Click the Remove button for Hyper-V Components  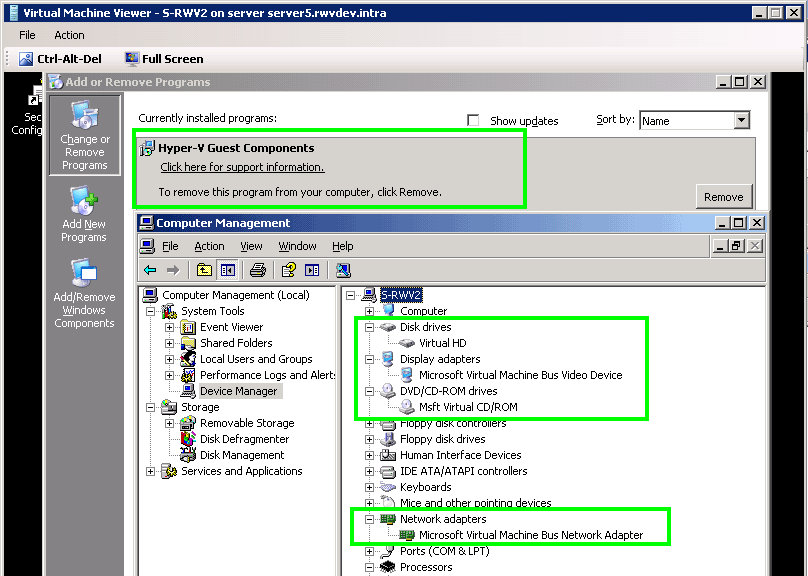tap(723, 197)
